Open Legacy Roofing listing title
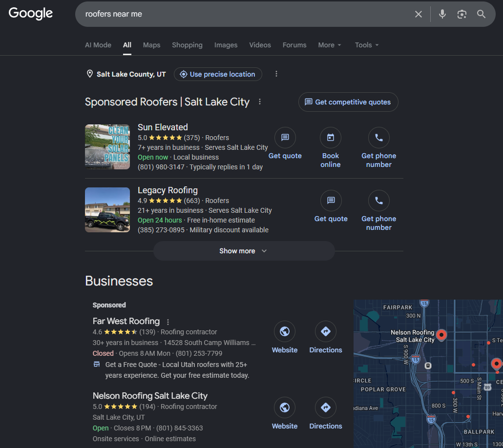Viewport: 503px width, 448px height. coord(168,190)
